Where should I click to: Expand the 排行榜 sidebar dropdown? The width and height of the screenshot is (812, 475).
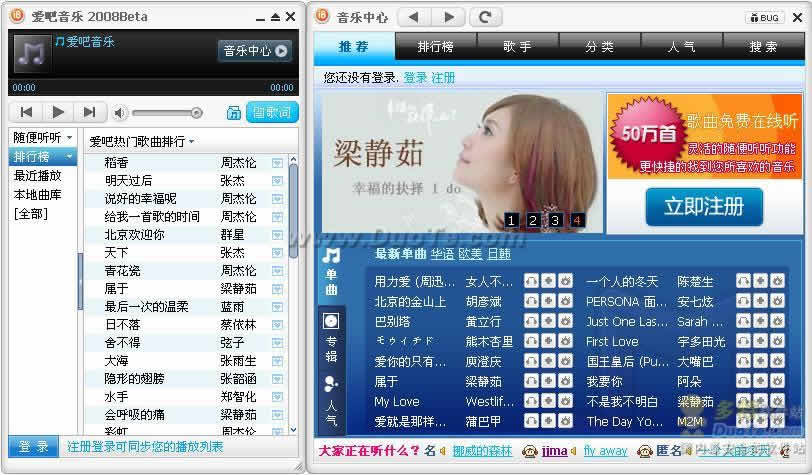pos(69,156)
